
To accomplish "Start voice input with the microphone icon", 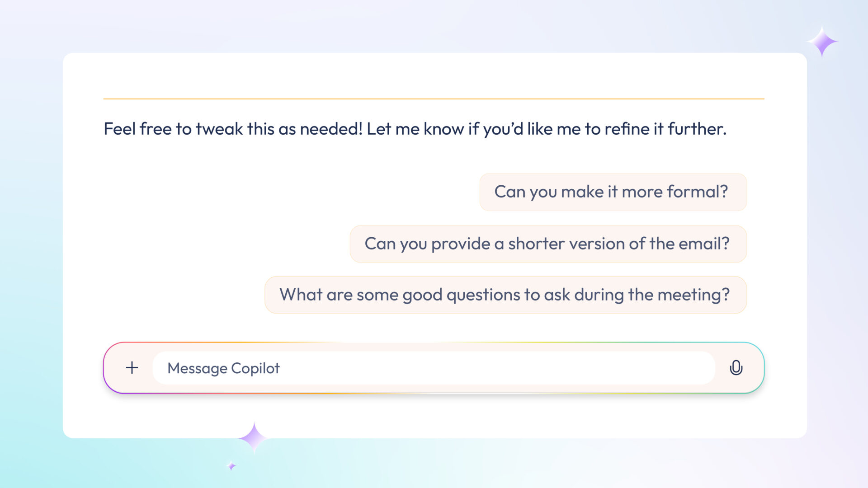I will tap(736, 368).
